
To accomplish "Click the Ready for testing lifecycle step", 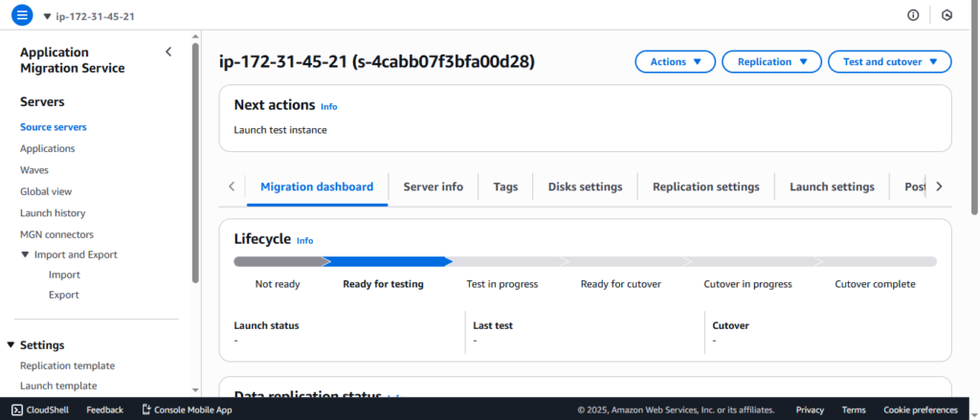I will click(383, 284).
